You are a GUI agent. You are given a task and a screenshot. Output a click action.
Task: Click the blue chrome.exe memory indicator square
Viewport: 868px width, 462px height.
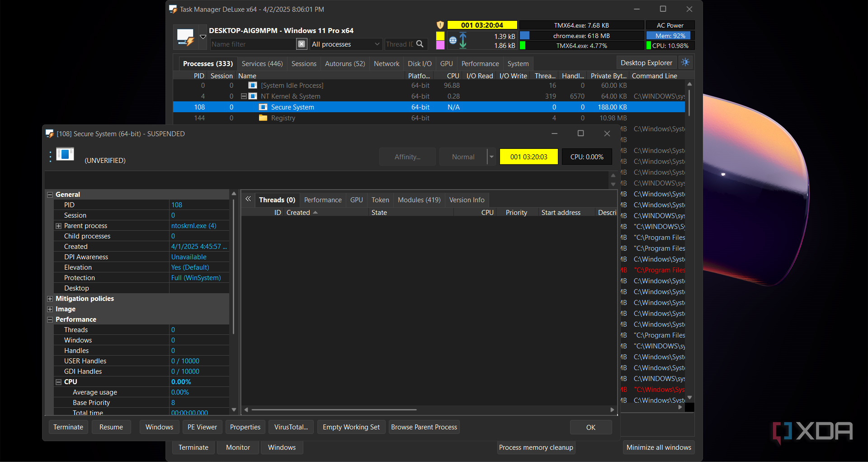524,35
